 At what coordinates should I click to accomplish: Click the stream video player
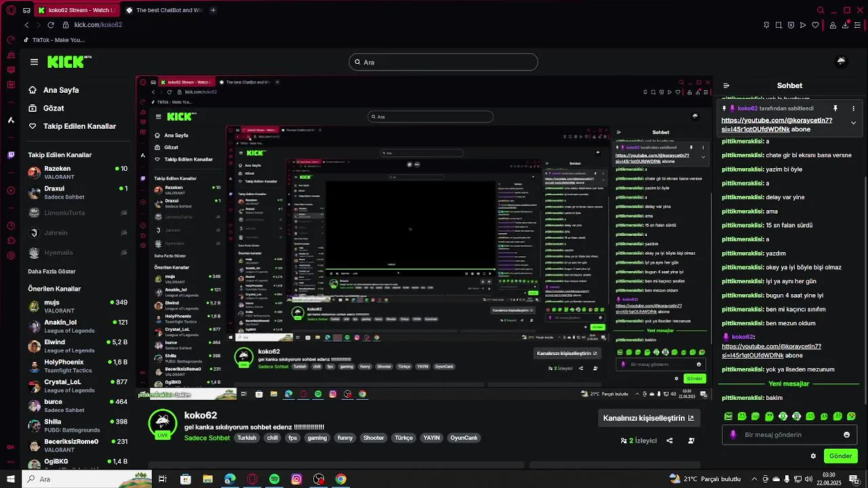click(424, 237)
